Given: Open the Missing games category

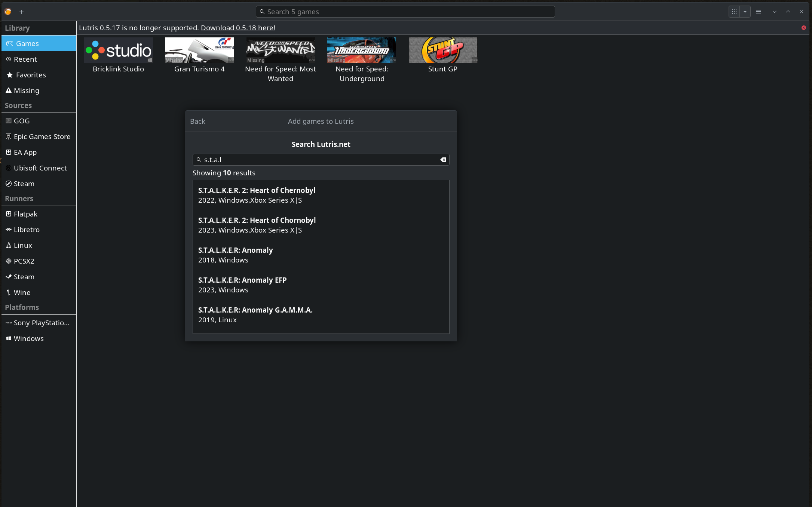Looking at the screenshot, I should [x=39, y=90].
